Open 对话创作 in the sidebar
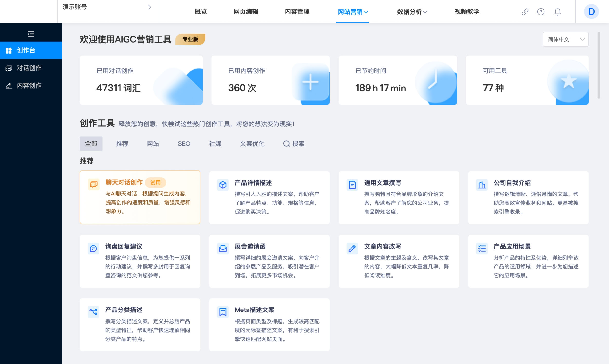The width and height of the screenshot is (609, 364). click(x=29, y=68)
